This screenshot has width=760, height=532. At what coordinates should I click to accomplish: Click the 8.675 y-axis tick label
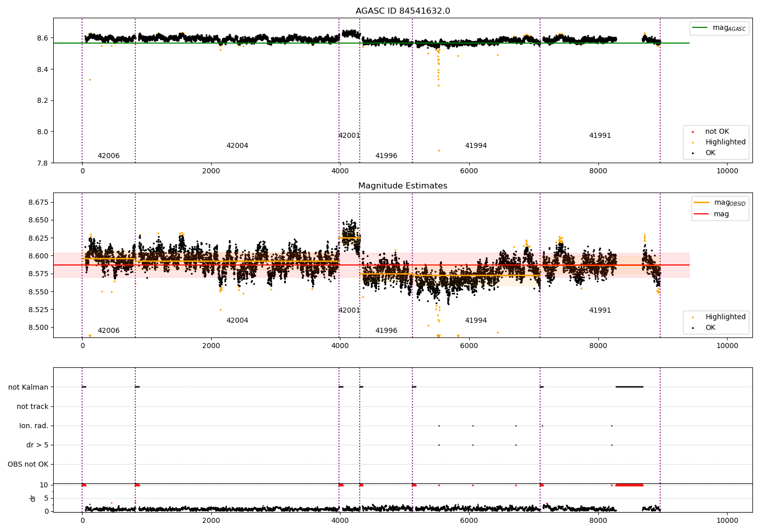pyautogui.click(x=39, y=202)
